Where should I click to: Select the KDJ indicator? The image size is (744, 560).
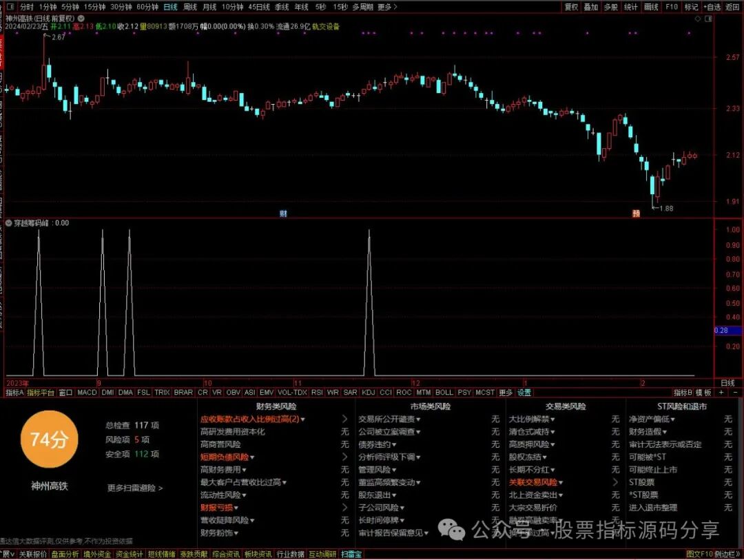(368, 393)
